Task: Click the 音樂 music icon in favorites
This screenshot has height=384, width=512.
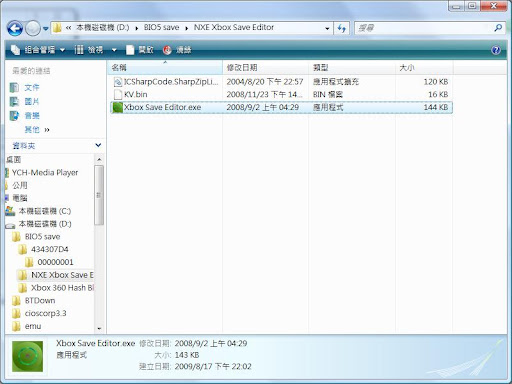Action: click(x=14, y=116)
